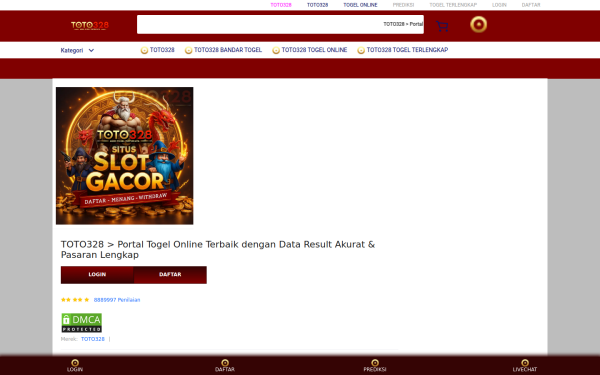The width and height of the screenshot is (600, 375).
Task: Click LOGIN label in bottom bar
Action: click(75, 370)
